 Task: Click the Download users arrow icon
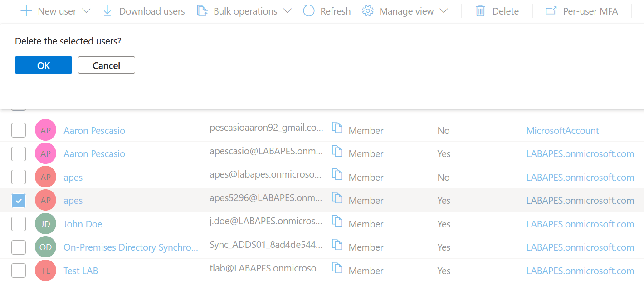107,11
